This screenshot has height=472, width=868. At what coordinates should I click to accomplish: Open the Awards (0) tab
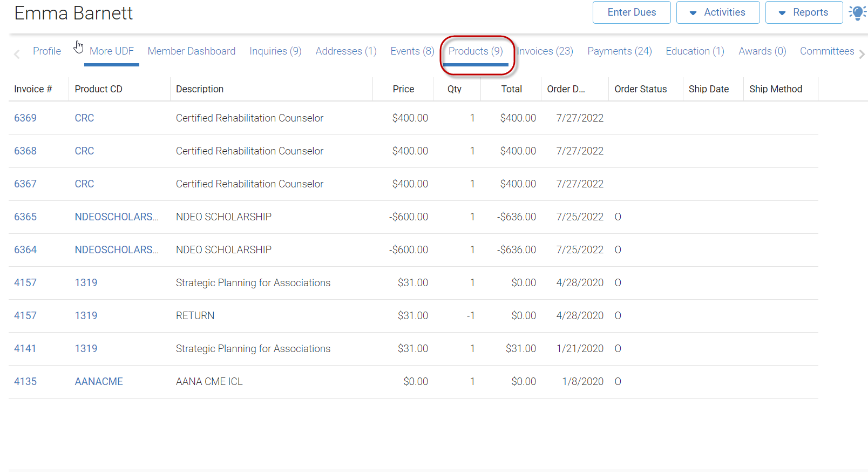762,51
